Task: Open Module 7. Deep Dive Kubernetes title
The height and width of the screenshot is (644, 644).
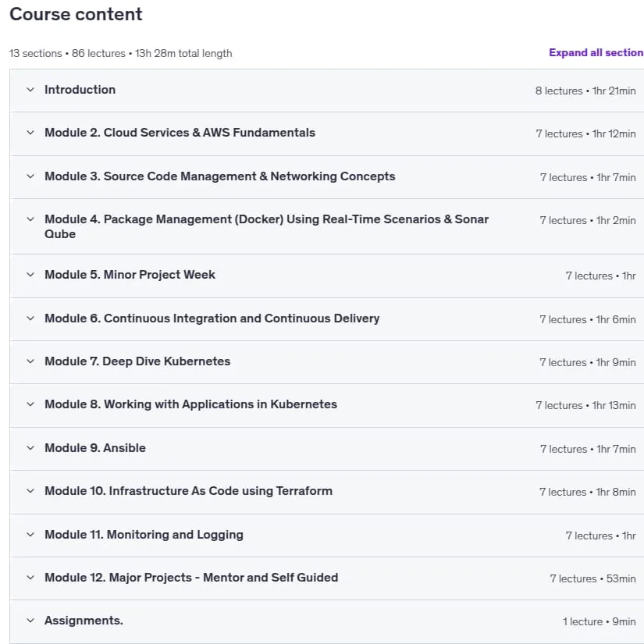Action: pyautogui.click(x=137, y=361)
